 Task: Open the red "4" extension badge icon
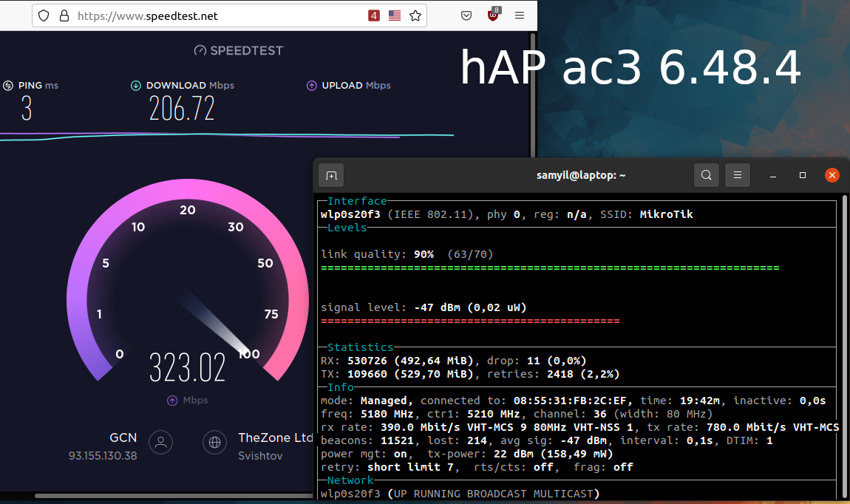[x=374, y=16]
